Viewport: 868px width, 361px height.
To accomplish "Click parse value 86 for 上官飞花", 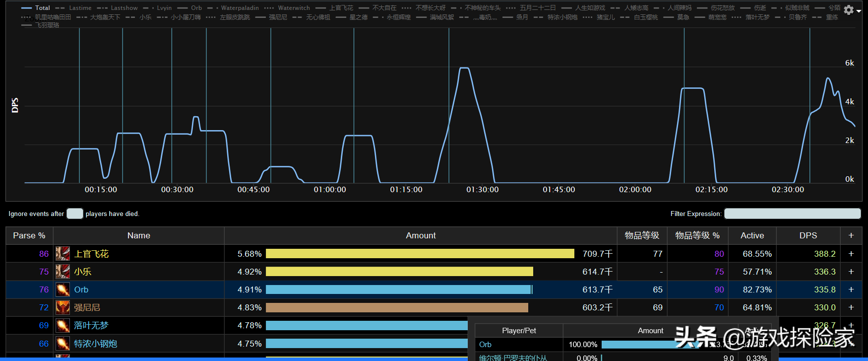I will 44,254.
